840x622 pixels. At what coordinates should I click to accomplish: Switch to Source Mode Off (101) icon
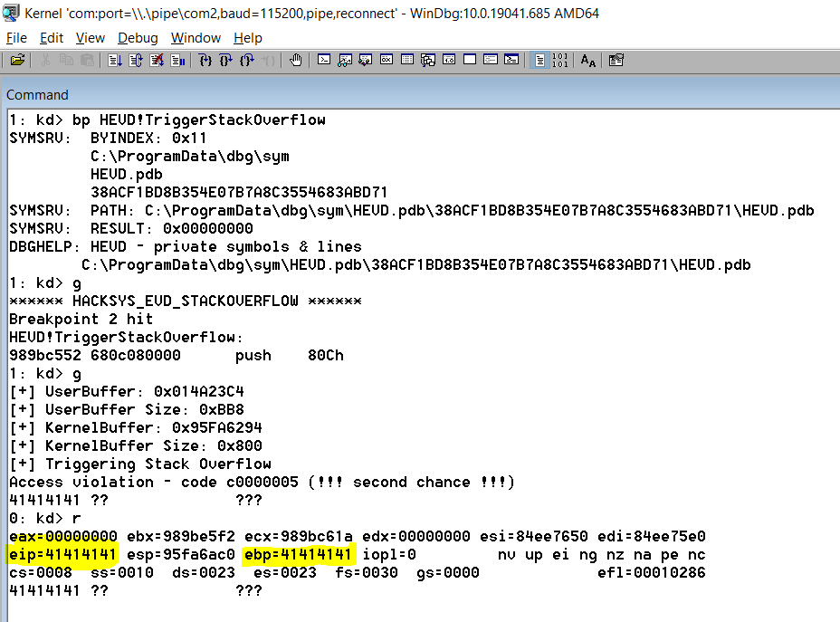click(x=560, y=60)
